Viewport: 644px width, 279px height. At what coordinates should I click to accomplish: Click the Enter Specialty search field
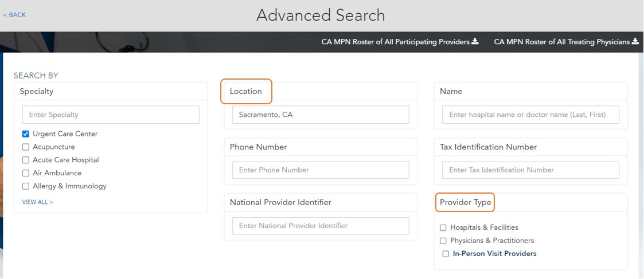(x=111, y=115)
